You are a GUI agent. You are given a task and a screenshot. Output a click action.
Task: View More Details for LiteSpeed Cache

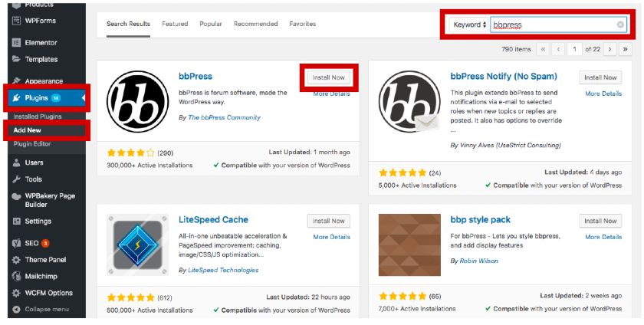331,237
